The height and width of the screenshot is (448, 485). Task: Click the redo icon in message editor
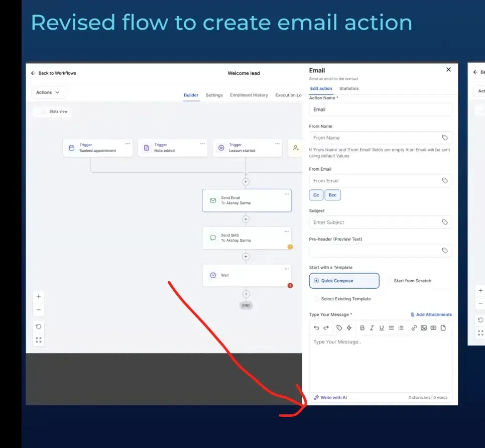(x=326, y=328)
